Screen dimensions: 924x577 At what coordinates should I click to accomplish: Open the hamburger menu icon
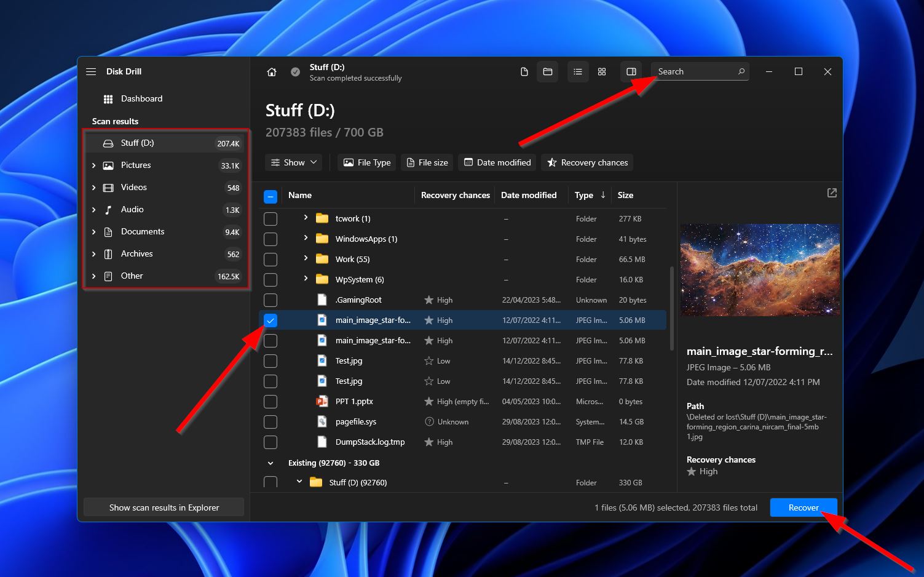point(91,71)
